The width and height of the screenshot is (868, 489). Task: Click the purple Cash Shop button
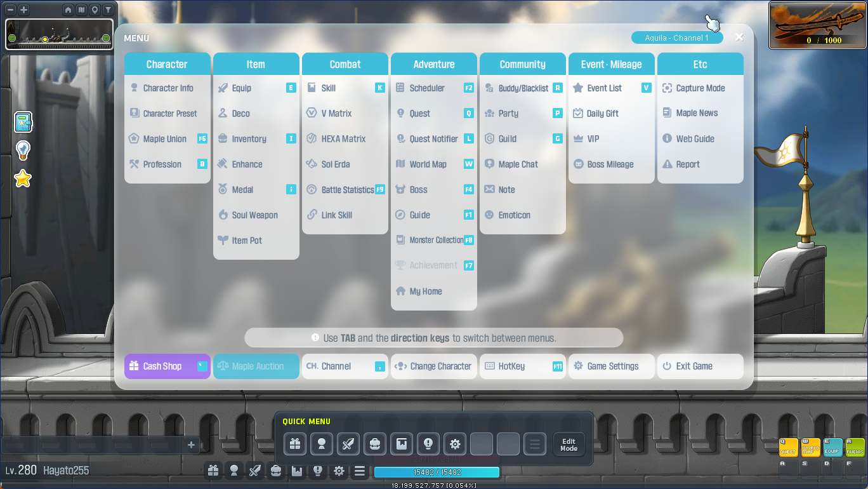[167, 366]
